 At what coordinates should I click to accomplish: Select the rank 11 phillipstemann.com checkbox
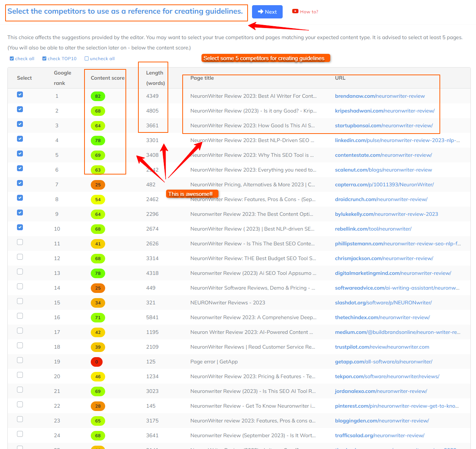click(20, 242)
